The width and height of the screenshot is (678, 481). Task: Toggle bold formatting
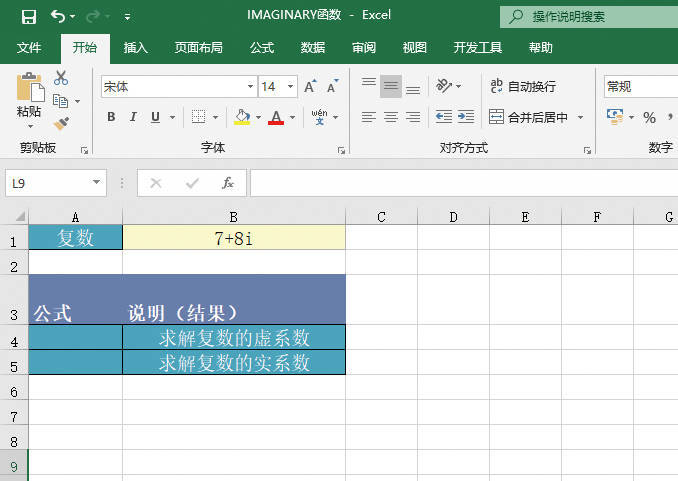pos(111,117)
